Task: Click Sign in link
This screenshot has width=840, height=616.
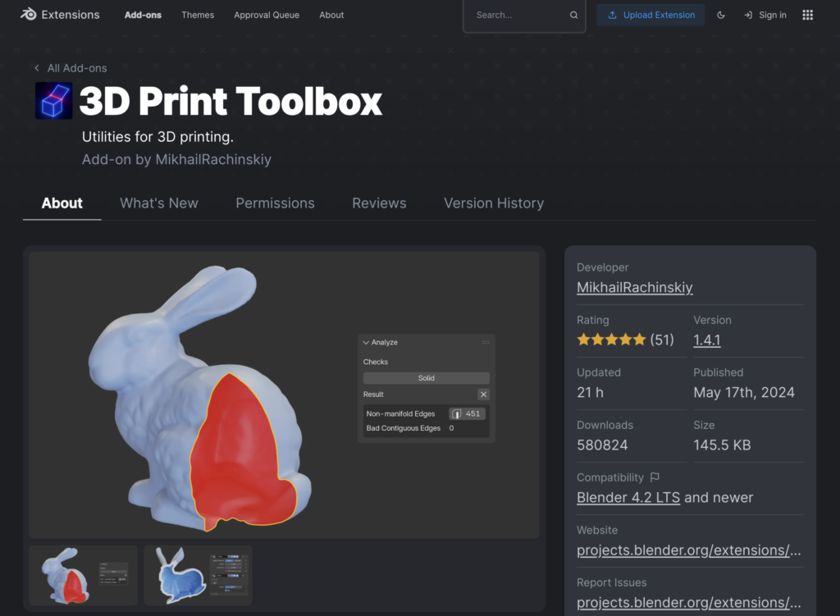Action: pos(765,15)
